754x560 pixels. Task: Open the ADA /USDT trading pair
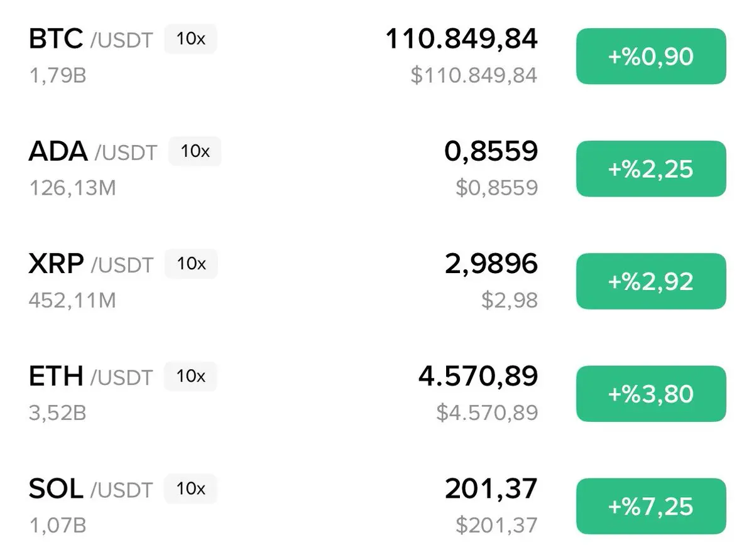[377, 169]
